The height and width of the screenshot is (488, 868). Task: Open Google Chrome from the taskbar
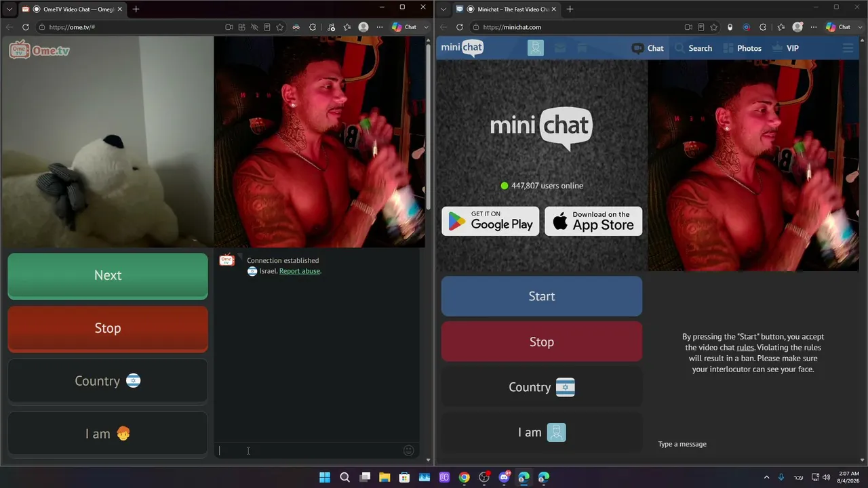coord(464,477)
